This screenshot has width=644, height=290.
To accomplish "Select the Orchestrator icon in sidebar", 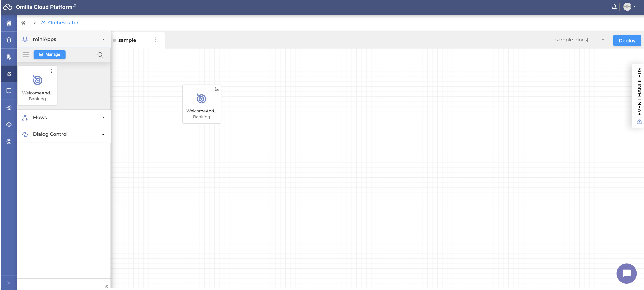I will (x=9, y=74).
